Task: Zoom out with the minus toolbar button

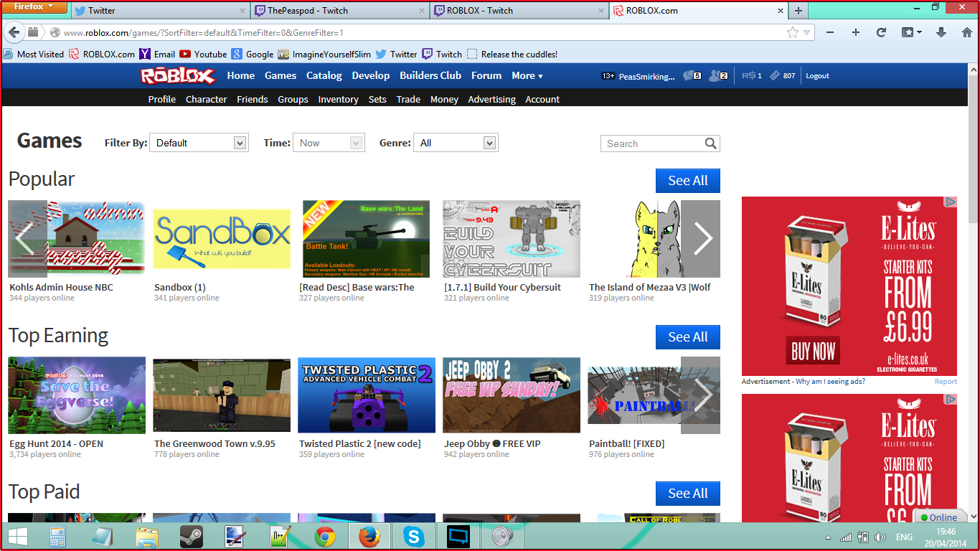Action: 830,32
